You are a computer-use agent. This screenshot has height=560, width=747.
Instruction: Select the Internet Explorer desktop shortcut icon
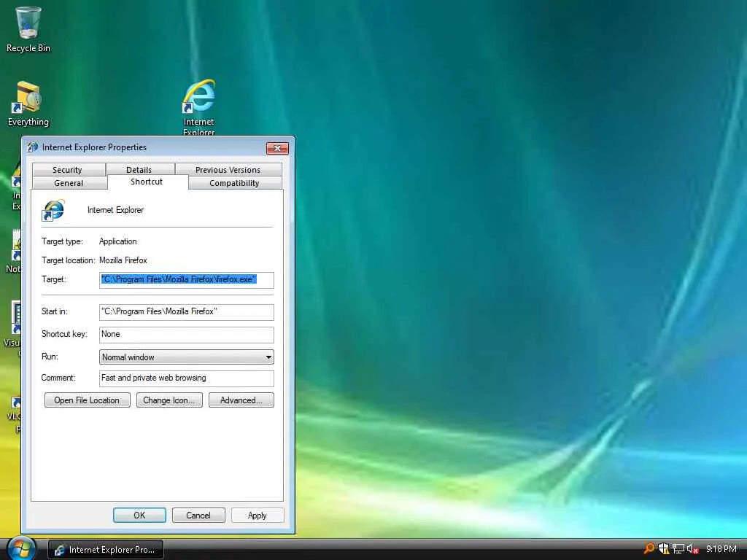click(x=198, y=106)
